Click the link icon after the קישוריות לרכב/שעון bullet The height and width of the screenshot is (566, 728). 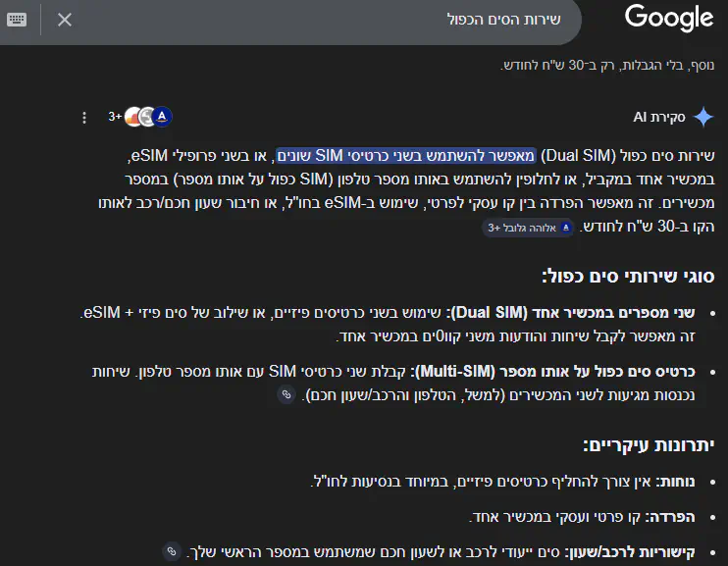coord(171,551)
